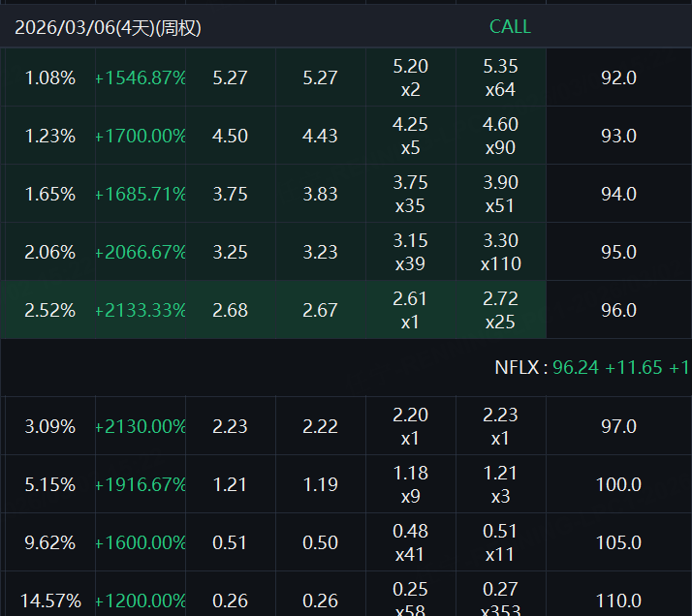Collapse the 2026/03/06 expiry date header
692x616 pixels.
coord(108,27)
